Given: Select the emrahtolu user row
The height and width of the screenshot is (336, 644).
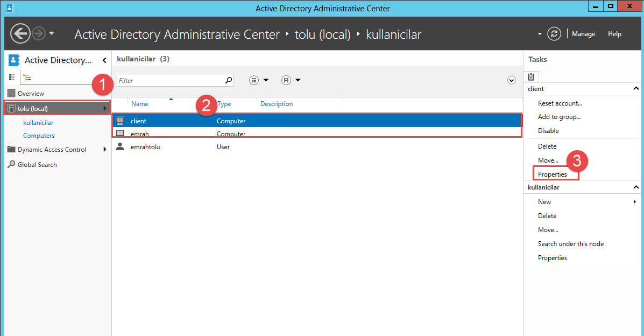Looking at the screenshot, I should pos(145,147).
